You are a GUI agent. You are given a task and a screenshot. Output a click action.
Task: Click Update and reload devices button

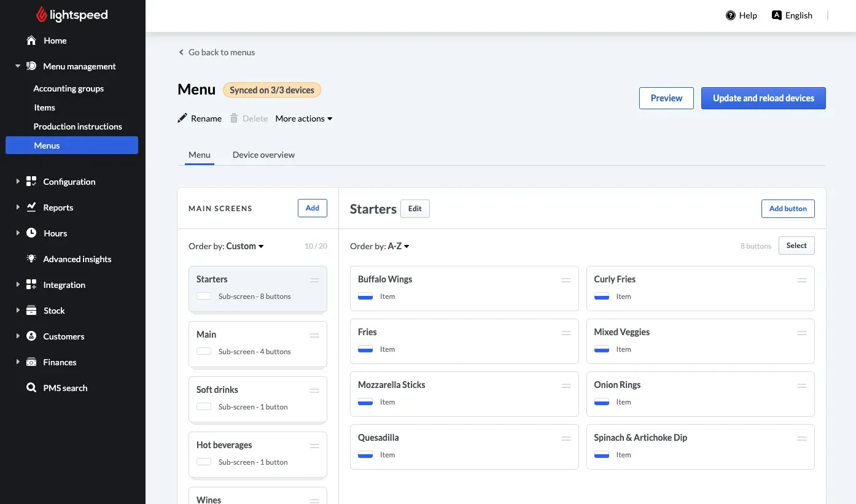(x=763, y=98)
